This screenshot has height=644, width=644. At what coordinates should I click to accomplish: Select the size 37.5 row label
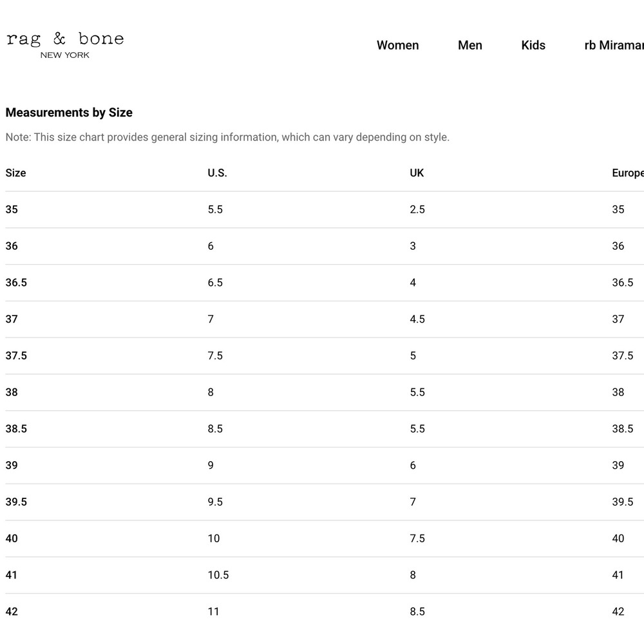16,355
